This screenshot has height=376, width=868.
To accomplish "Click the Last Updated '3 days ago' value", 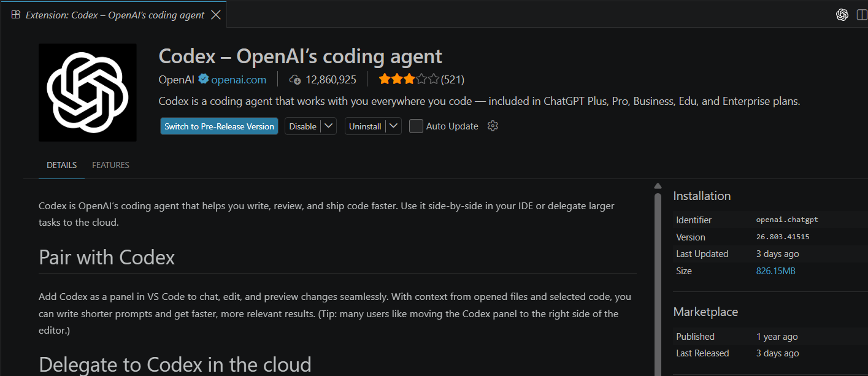I will coord(777,254).
